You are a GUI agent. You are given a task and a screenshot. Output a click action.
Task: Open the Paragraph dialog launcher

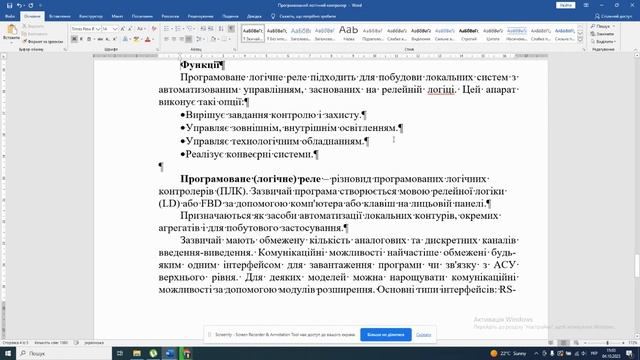click(235, 49)
